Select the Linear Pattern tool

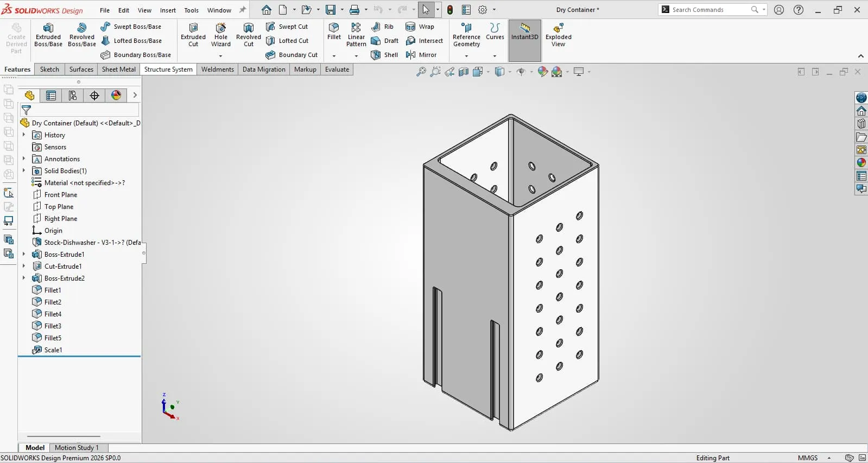(x=356, y=35)
